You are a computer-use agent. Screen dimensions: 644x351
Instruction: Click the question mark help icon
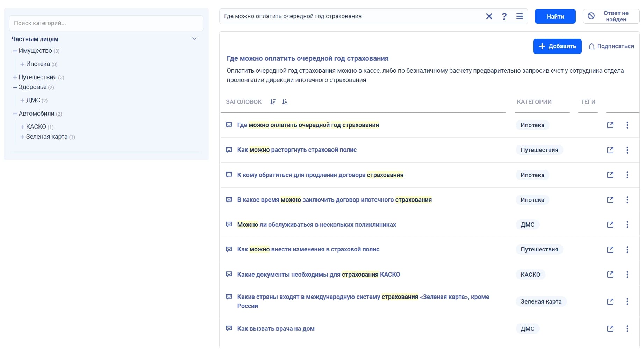[x=504, y=16]
